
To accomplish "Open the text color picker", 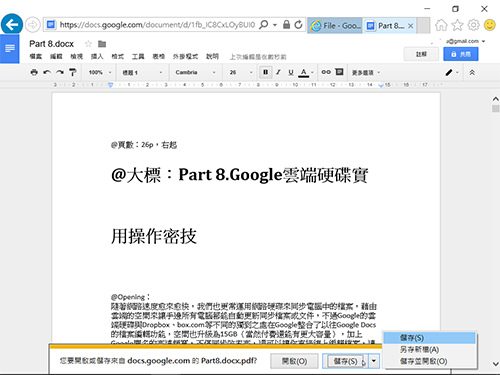I will tap(304, 72).
